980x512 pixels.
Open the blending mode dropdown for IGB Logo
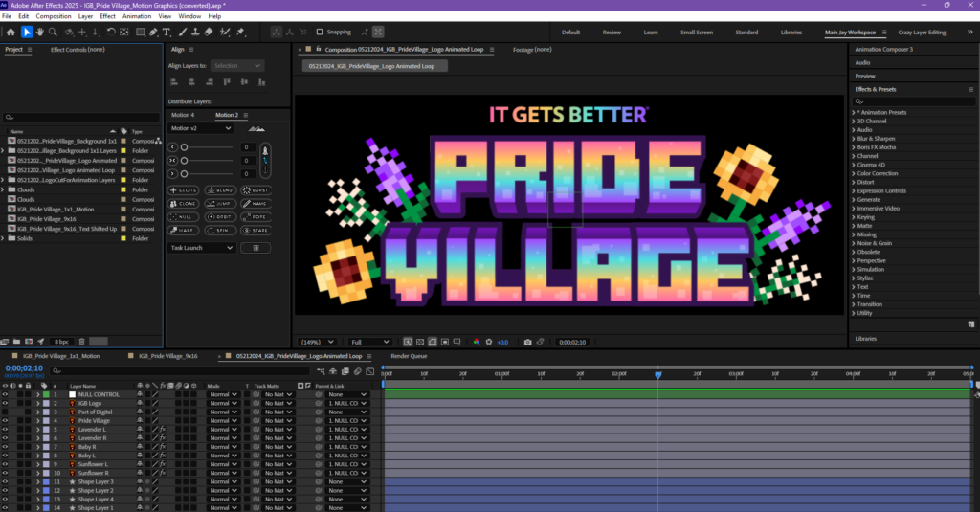click(223, 404)
